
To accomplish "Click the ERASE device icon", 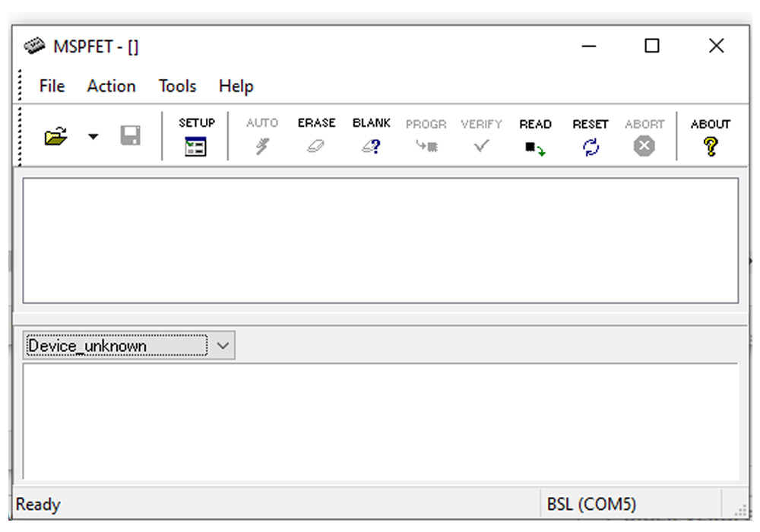I will click(316, 137).
